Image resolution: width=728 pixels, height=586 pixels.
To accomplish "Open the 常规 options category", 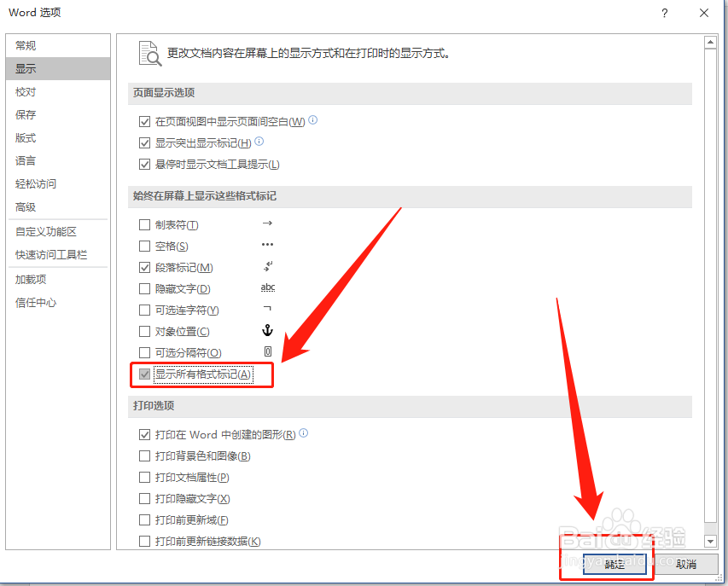I will [x=58, y=45].
